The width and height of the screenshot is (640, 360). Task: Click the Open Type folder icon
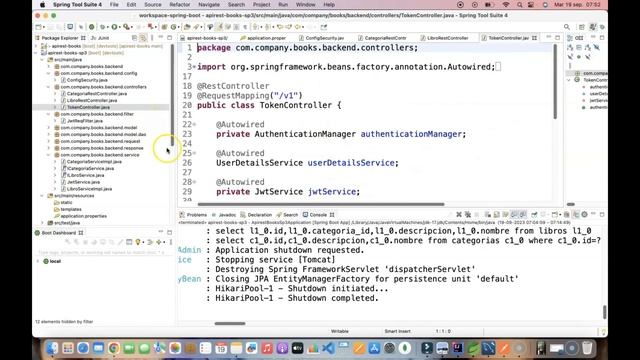pyautogui.click(x=187, y=27)
